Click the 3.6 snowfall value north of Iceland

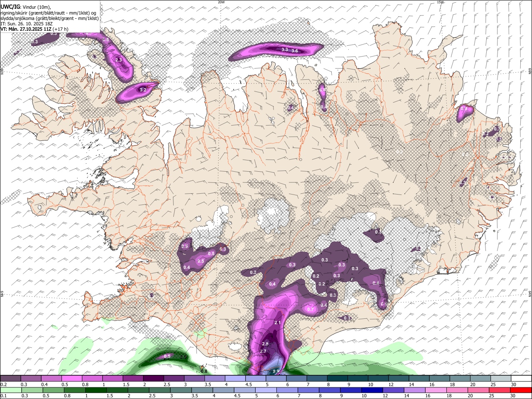[295, 51]
